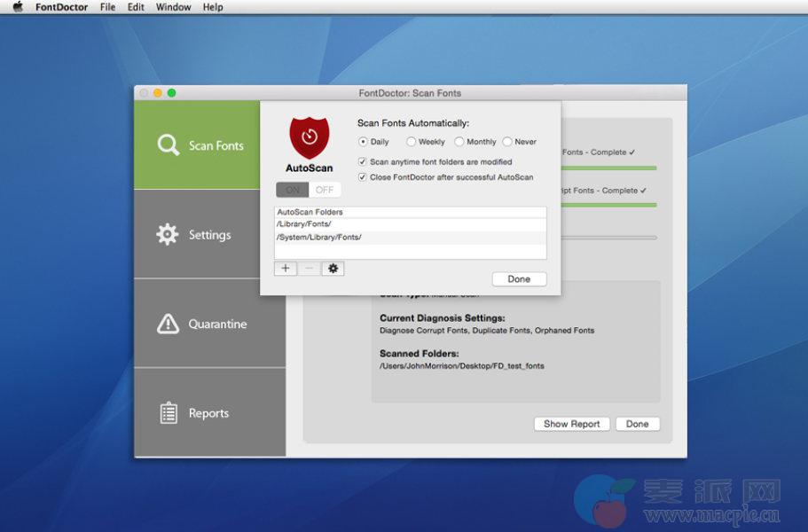The width and height of the screenshot is (808, 532).
Task: Toggle 'Scan anytime font folders are modified'
Action: tap(362, 162)
